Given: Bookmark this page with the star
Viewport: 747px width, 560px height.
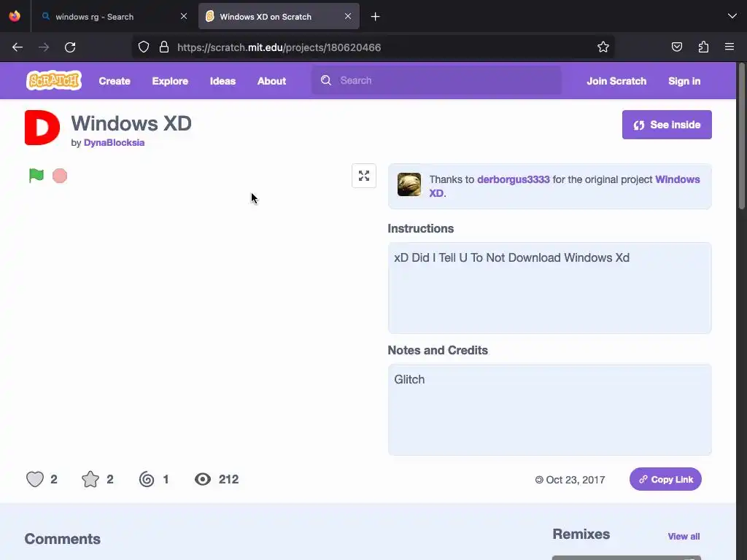Looking at the screenshot, I should pyautogui.click(x=603, y=47).
